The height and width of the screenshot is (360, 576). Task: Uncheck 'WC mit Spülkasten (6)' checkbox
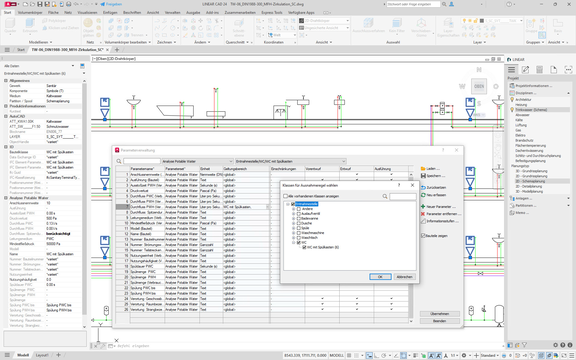[x=305, y=247]
